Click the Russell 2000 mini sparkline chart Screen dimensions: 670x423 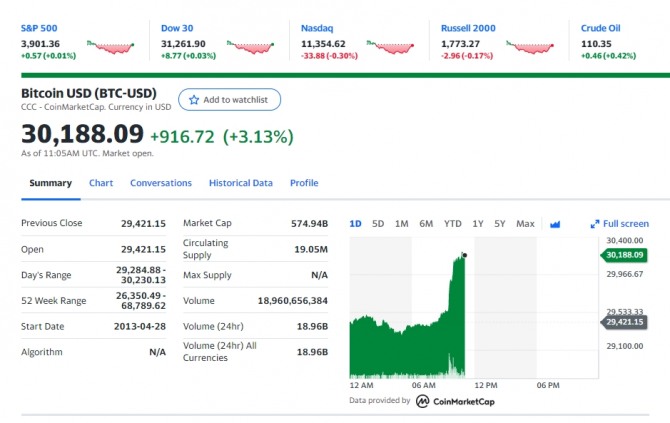tap(530, 47)
